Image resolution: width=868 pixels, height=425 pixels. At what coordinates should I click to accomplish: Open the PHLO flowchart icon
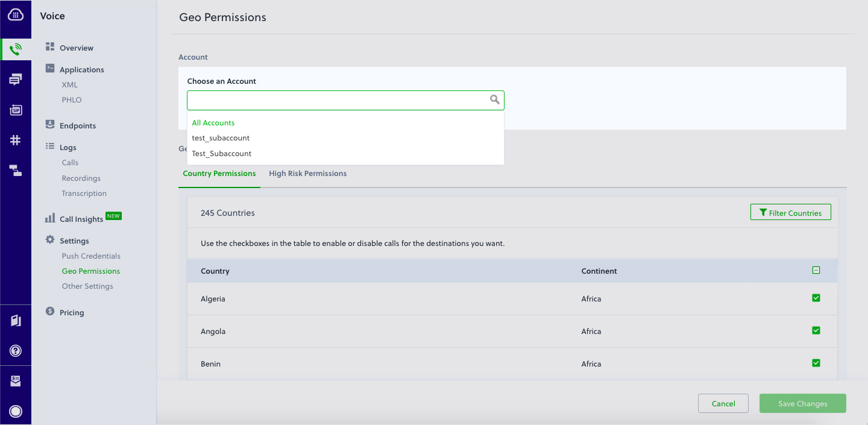[x=16, y=171]
